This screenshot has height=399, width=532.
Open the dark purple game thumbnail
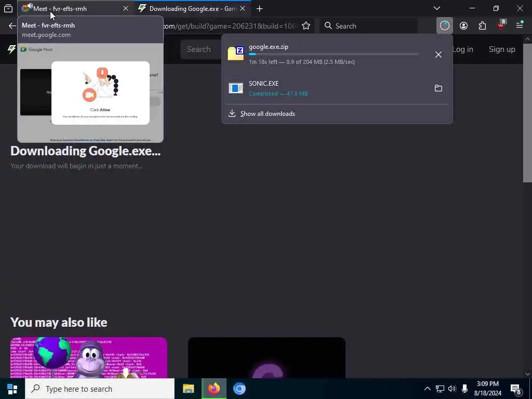click(x=267, y=357)
